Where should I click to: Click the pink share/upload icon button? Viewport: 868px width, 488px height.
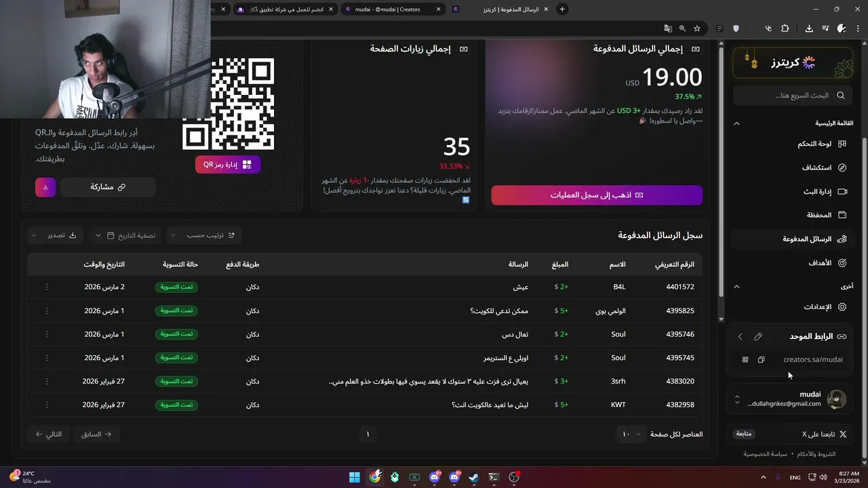(x=45, y=187)
